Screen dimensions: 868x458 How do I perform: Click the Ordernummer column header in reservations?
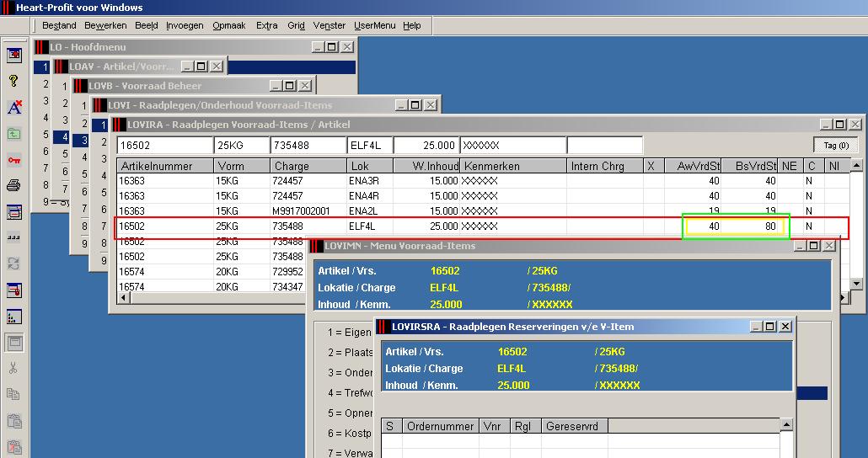point(440,426)
